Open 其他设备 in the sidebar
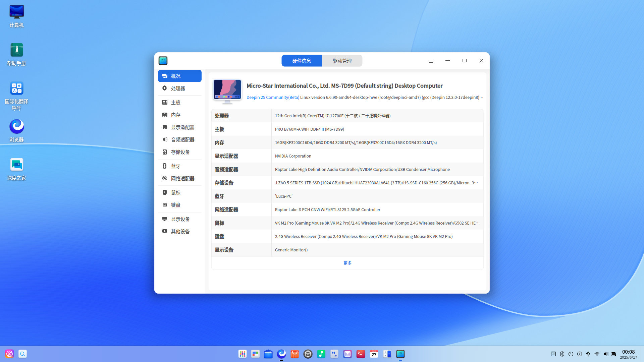This screenshot has height=362, width=644. (x=179, y=232)
